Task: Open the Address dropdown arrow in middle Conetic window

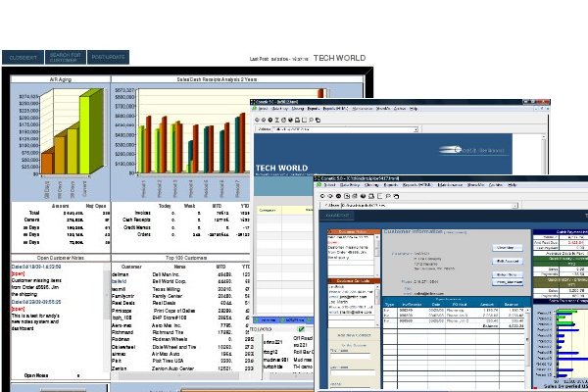Action: click(416, 129)
